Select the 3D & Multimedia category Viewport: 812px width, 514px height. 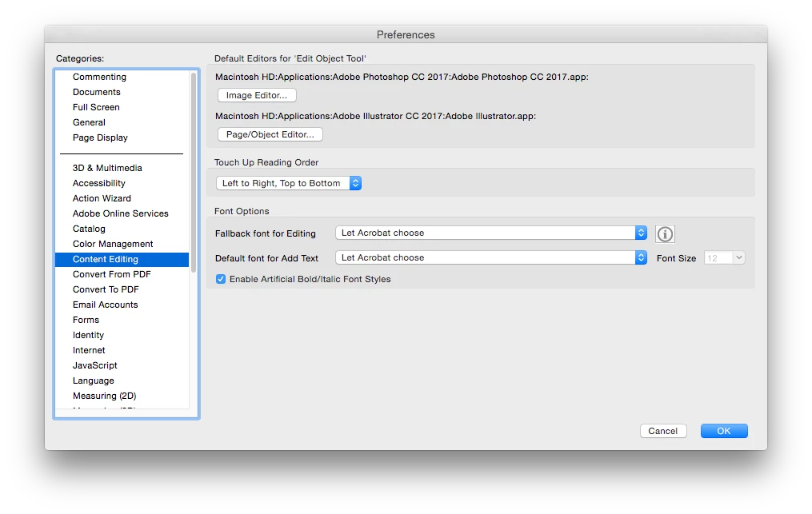point(122,168)
